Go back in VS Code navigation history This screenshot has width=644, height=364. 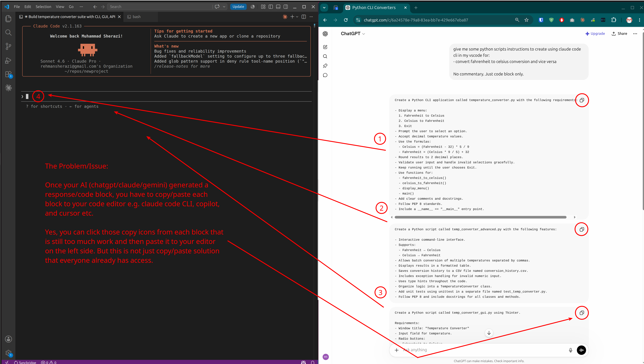(x=95, y=7)
